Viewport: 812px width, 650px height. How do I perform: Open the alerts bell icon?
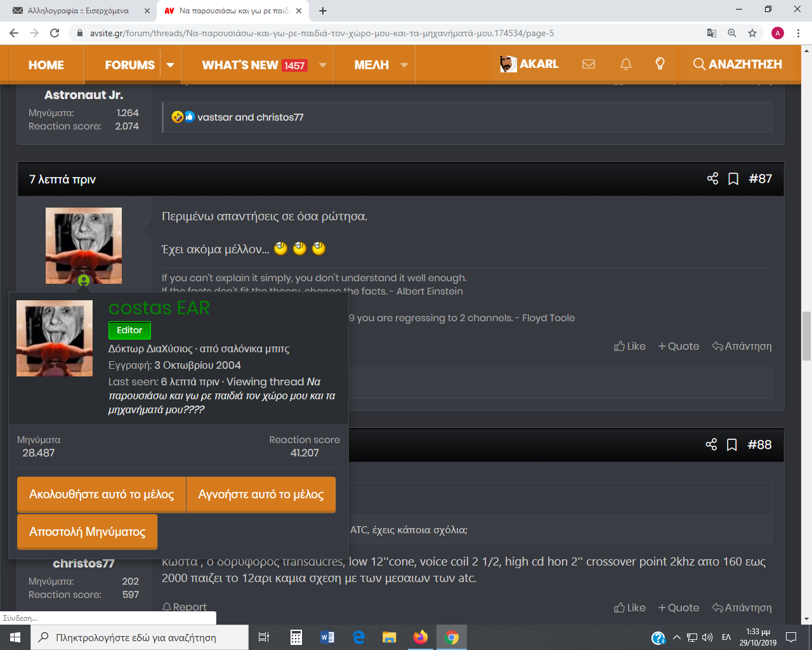625,64
